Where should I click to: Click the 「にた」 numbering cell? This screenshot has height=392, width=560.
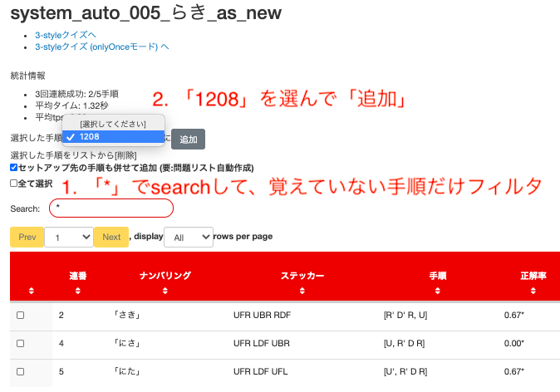tap(126, 371)
